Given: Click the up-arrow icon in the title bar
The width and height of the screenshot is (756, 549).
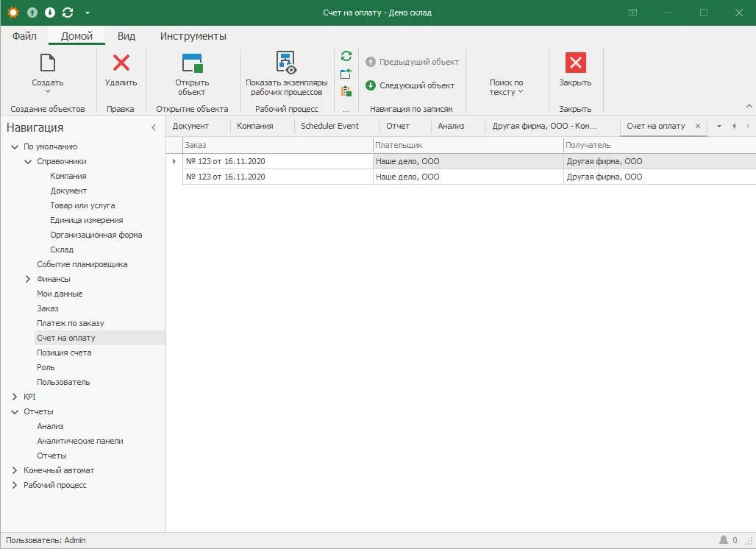Looking at the screenshot, I should [x=32, y=13].
